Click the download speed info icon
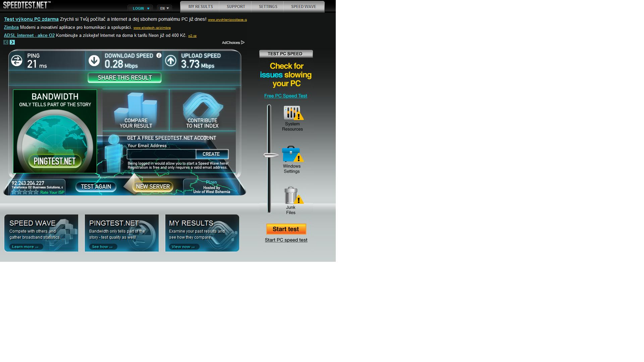This screenshot has width=644, height=362. [x=159, y=56]
